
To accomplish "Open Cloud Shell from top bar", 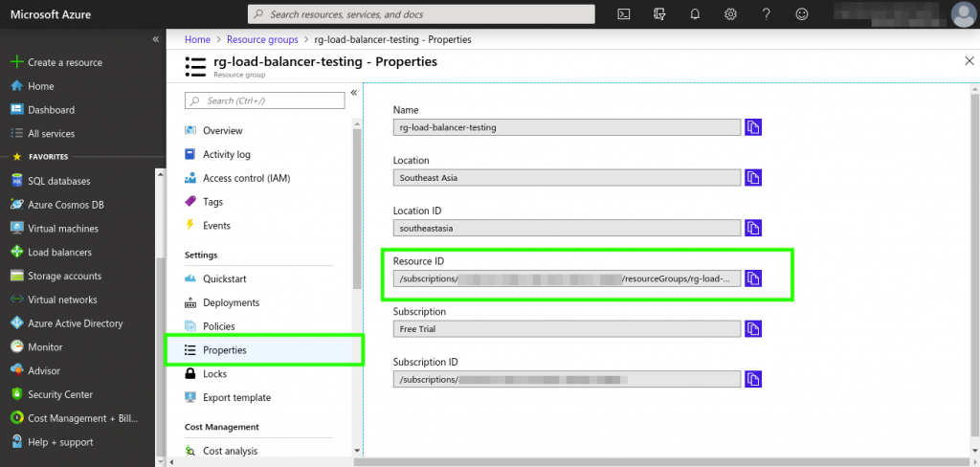I will [x=623, y=14].
